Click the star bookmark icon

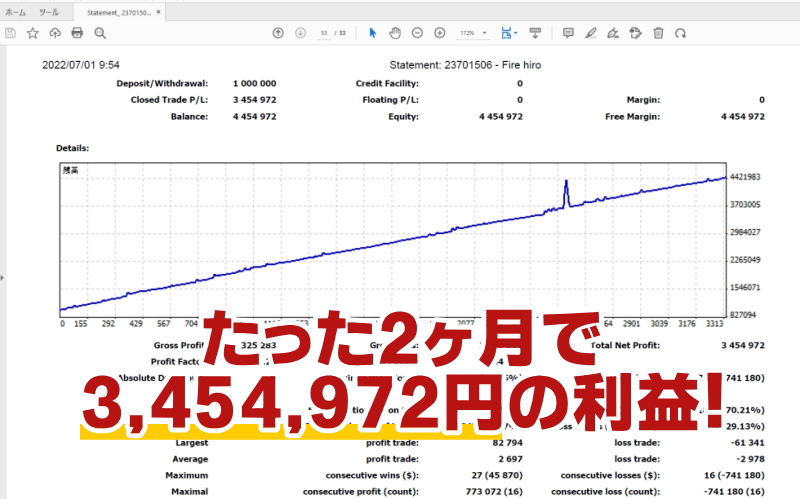tap(33, 33)
